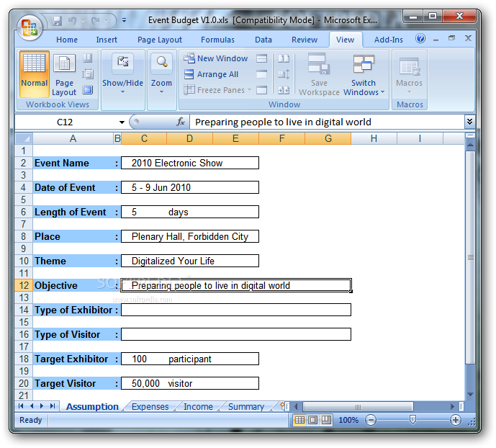Click the Split window icon
Viewport: 496px width, 448px height.
coord(261,58)
